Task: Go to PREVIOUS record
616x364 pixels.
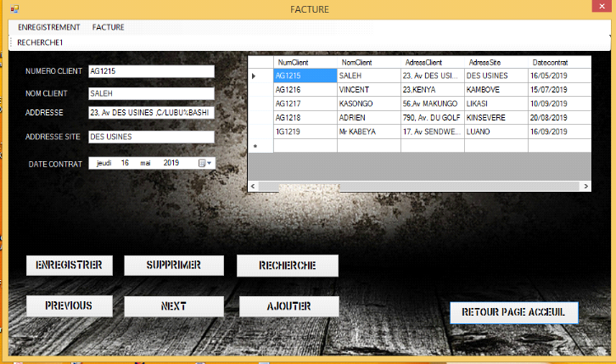Action: (69, 305)
